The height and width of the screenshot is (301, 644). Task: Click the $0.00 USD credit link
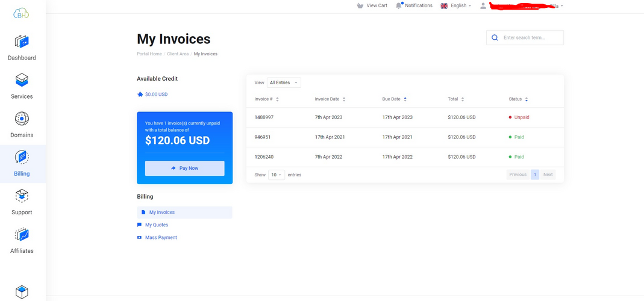tap(156, 95)
